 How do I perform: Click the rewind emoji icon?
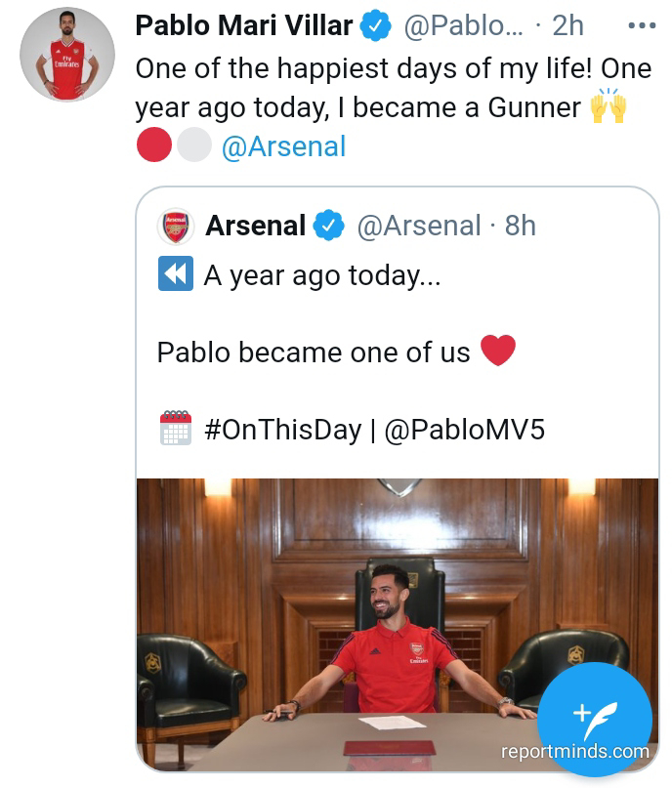[x=176, y=275]
